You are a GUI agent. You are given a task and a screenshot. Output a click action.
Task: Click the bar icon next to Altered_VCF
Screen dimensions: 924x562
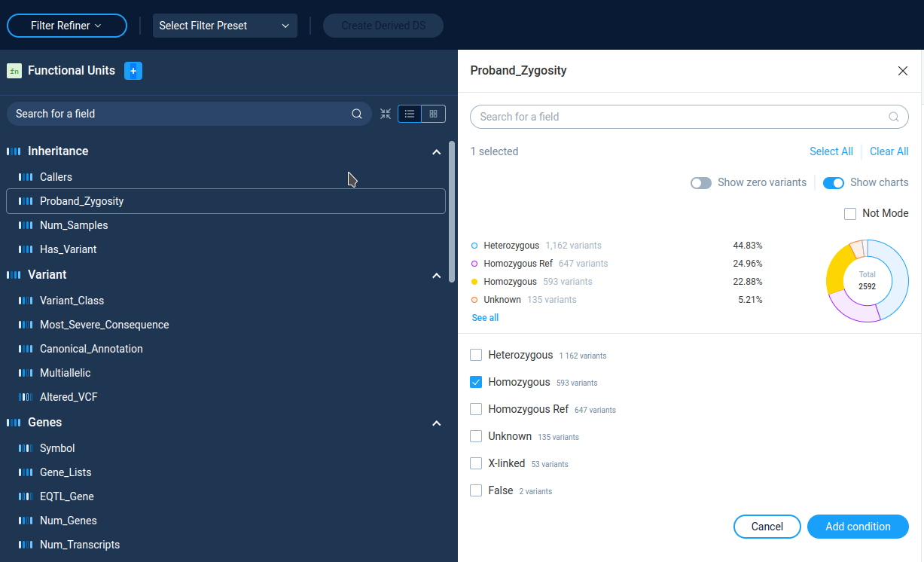tap(26, 397)
